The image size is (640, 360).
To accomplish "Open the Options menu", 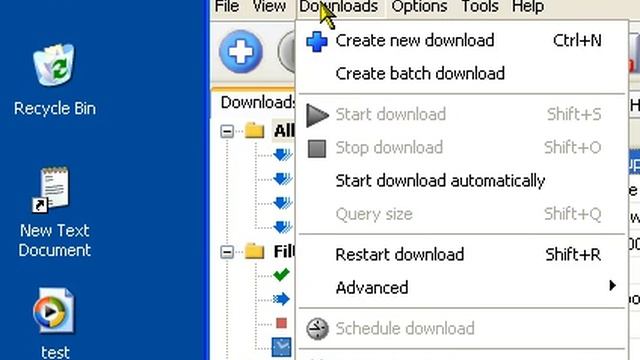I will [x=419, y=7].
